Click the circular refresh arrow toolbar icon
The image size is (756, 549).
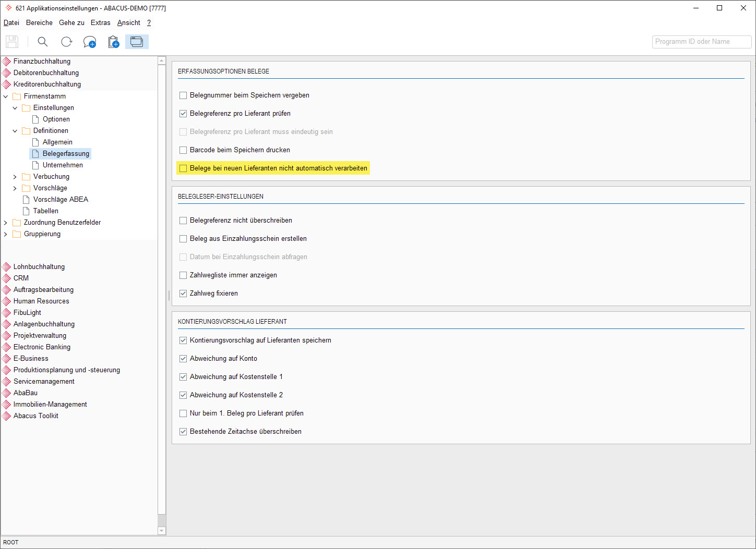(66, 42)
